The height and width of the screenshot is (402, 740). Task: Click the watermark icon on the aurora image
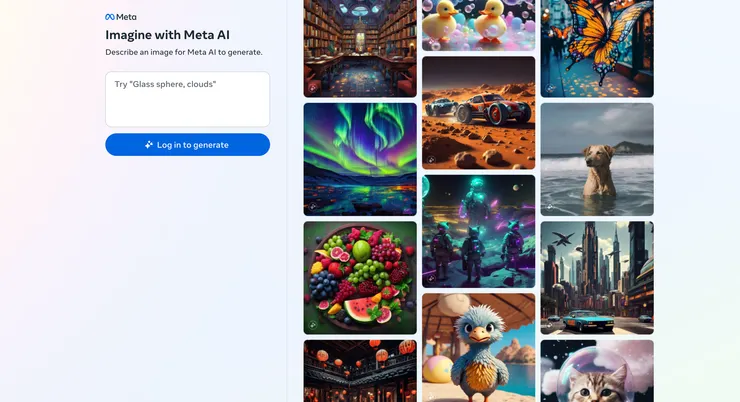coord(312,207)
